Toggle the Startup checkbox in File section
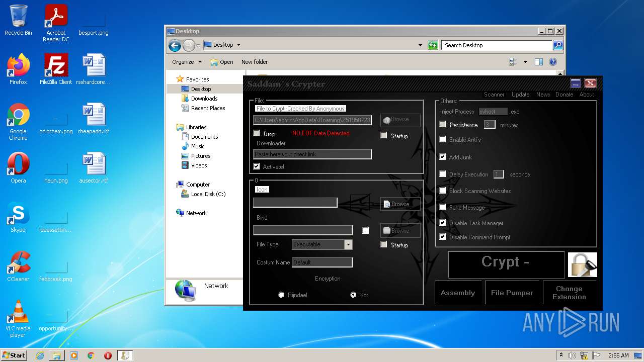Screen dimensions: 644x362 pyautogui.click(x=384, y=135)
